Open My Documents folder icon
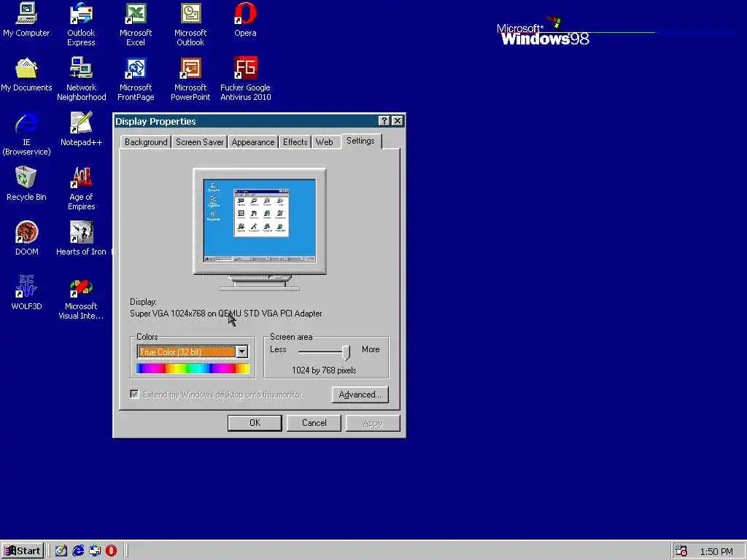Image resolution: width=747 pixels, height=560 pixels. pyautogui.click(x=26, y=75)
